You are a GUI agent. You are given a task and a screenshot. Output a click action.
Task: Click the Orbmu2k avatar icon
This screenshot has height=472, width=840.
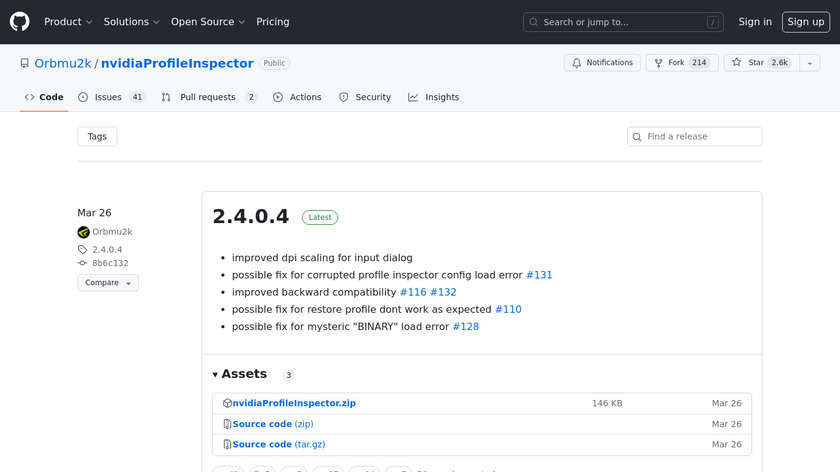83,232
